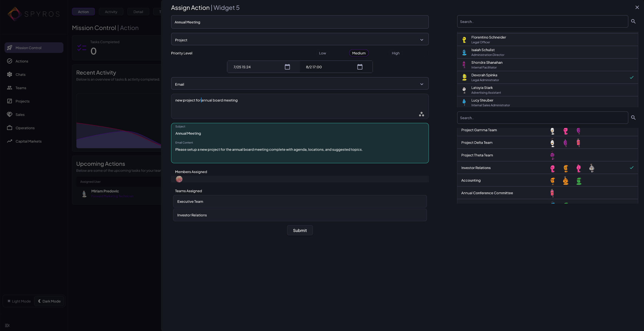The height and width of the screenshot is (331, 644).
Task: Open Chats from the sidebar
Action: point(20,74)
